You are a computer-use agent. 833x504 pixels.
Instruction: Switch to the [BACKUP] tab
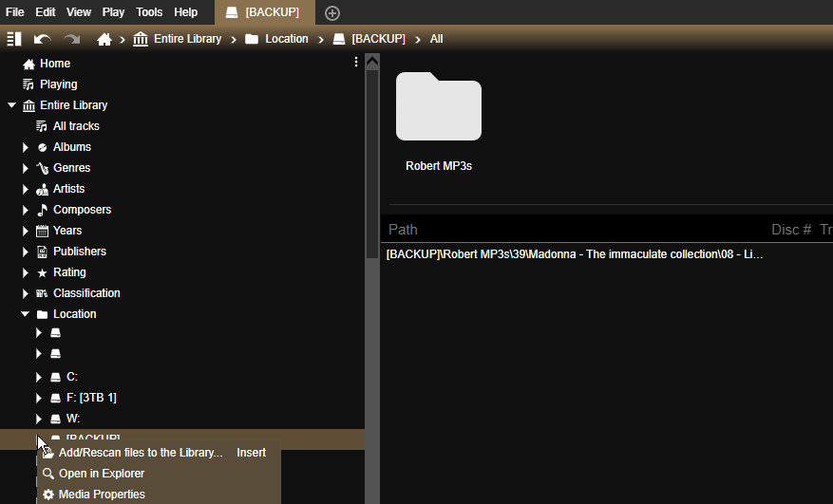(263, 12)
